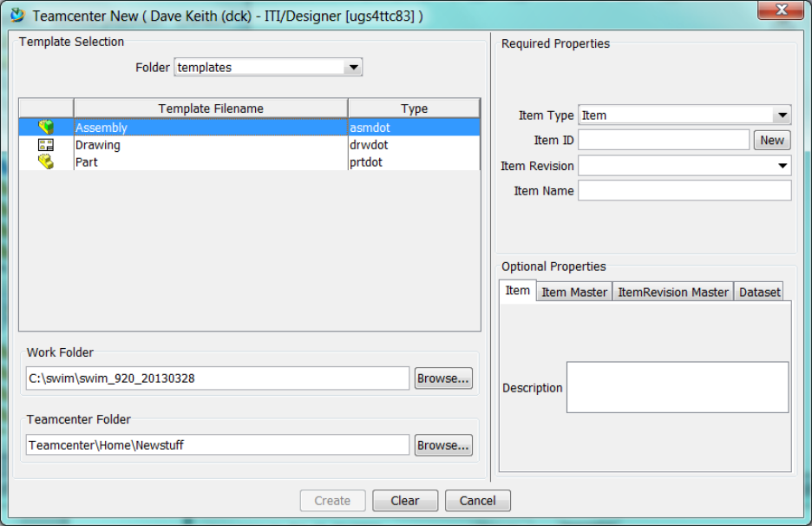Click the Create button
Image resolution: width=812 pixels, height=526 pixels.
pyautogui.click(x=332, y=501)
